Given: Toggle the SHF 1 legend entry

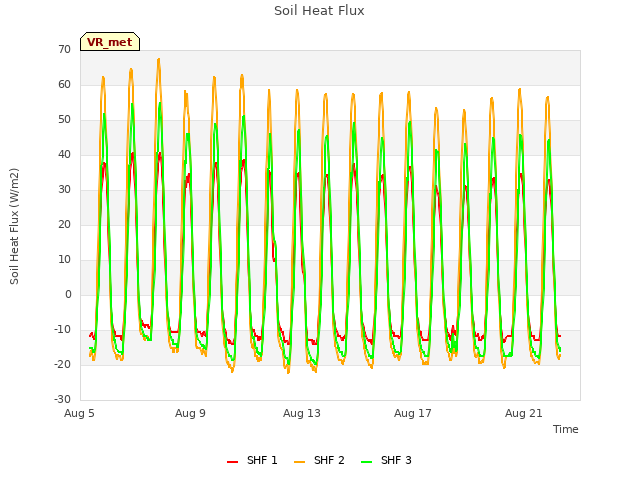Looking at the screenshot, I should point(252,460).
